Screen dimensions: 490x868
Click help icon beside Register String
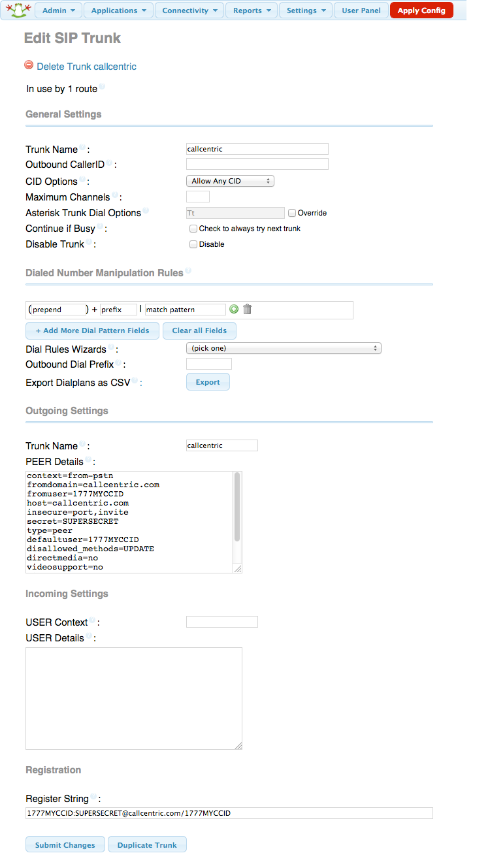93,797
